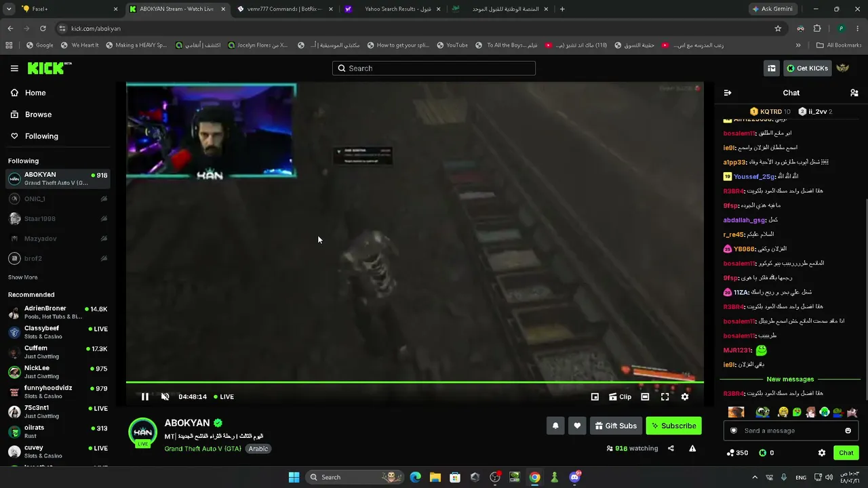868x488 pixels.
Task: Open AdrienBroner recommended channel
Action: click(x=58, y=312)
